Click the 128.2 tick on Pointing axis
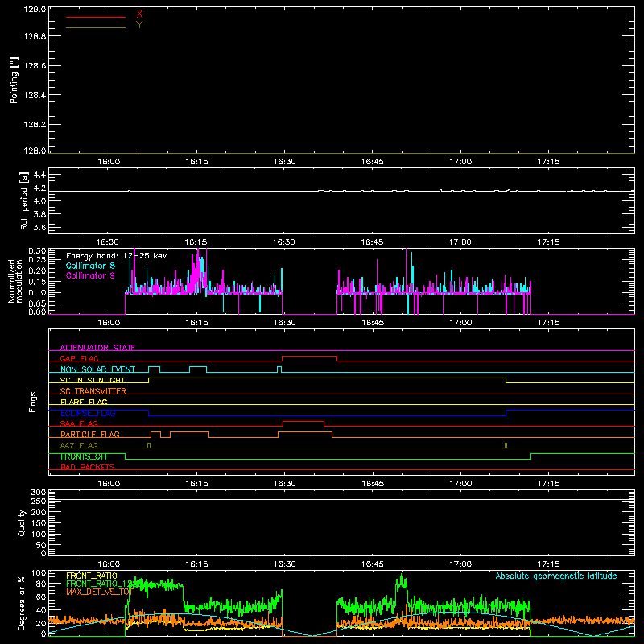This screenshot has width=644, height=644. coord(35,125)
